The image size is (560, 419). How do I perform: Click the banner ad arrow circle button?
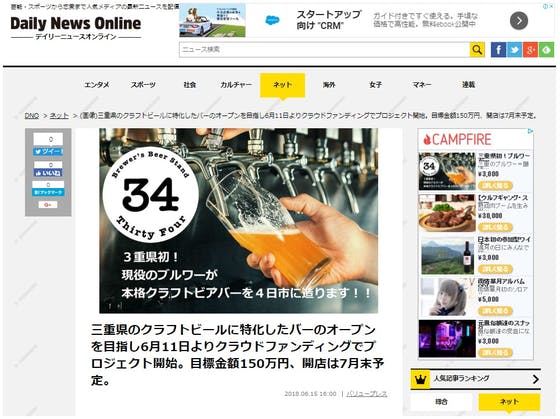coord(519,21)
